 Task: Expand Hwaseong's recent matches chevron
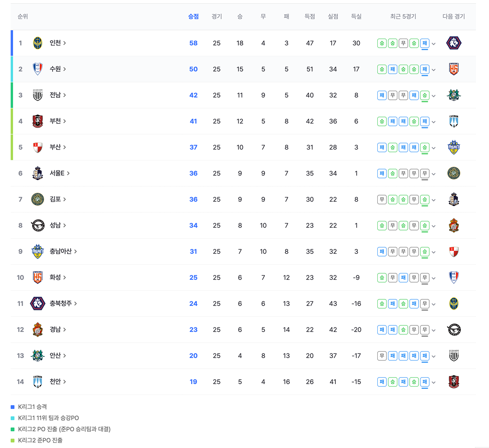[434, 278]
